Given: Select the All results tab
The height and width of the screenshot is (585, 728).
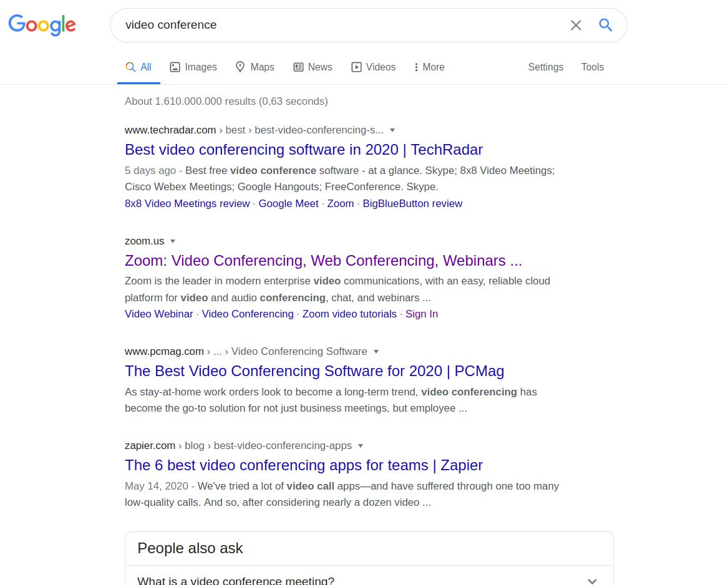Looking at the screenshot, I should tap(138, 67).
